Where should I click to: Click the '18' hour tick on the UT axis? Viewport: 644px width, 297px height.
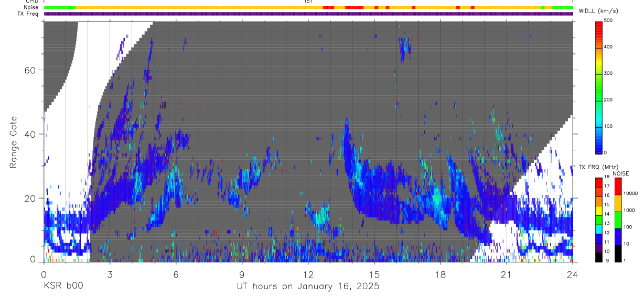point(440,274)
